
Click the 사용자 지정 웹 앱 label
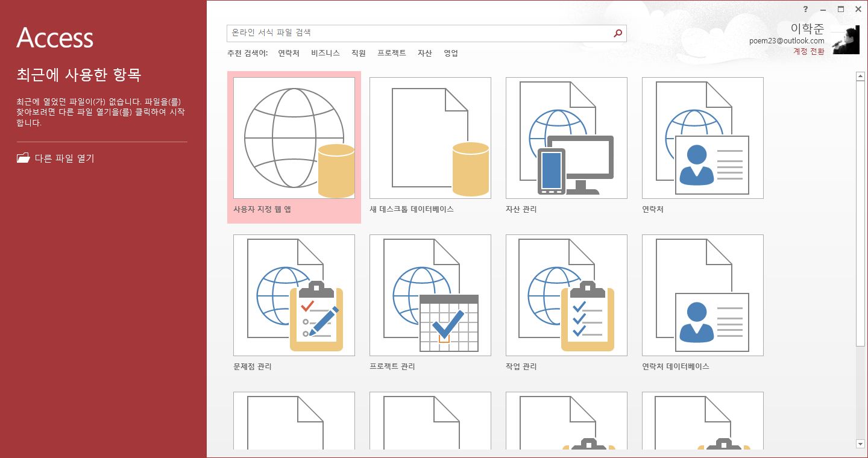pos(262,210)
